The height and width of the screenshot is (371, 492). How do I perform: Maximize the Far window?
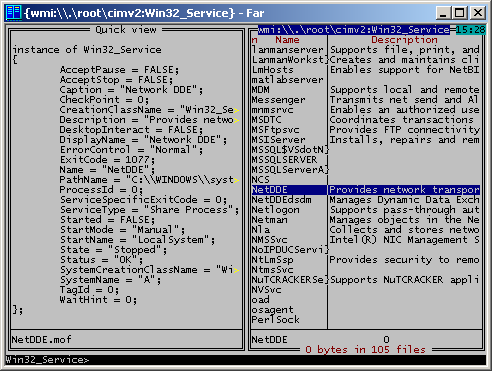coord(460,13)
